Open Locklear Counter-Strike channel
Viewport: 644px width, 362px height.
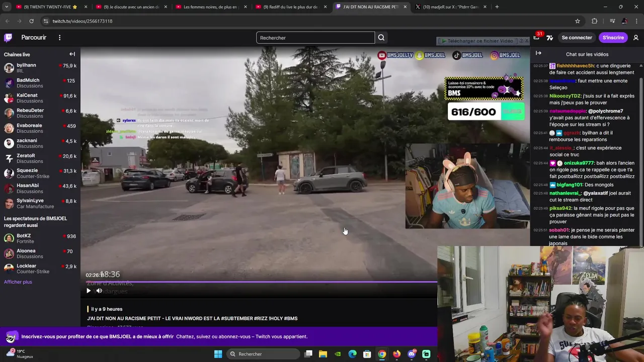click(40, 268)
